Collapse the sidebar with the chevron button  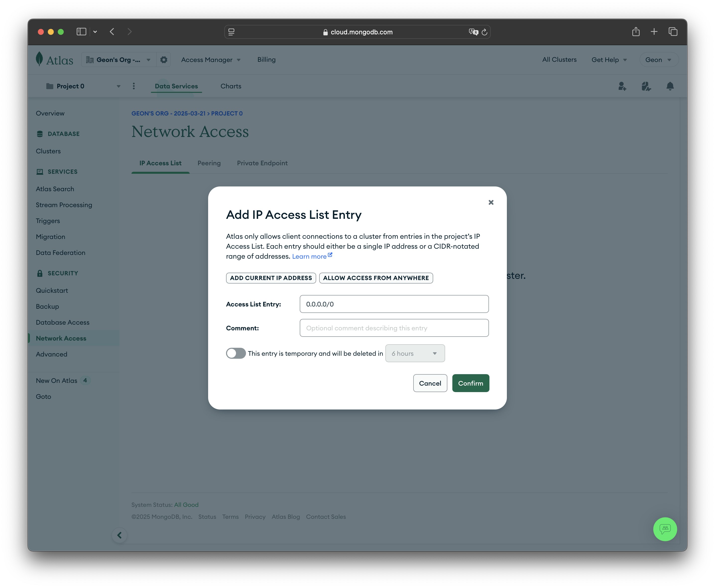[x=119, y=535]
